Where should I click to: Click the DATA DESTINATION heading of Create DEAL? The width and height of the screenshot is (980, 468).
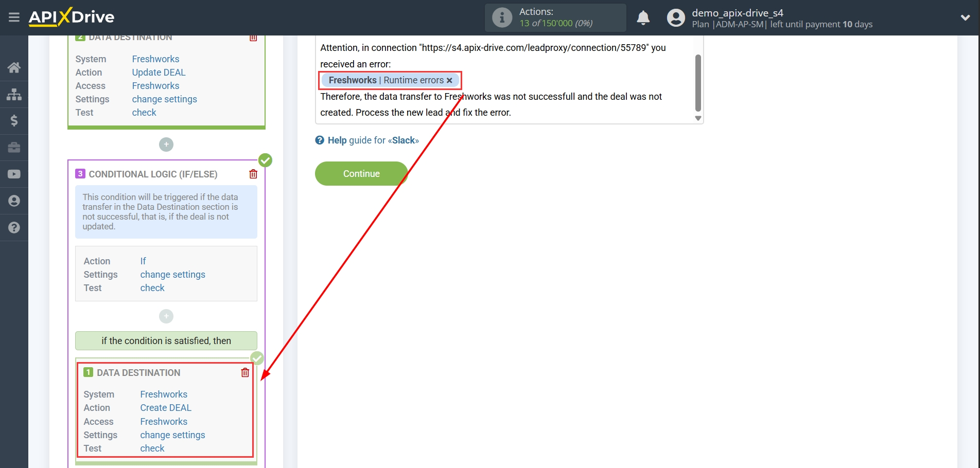[x=138, y=373]
